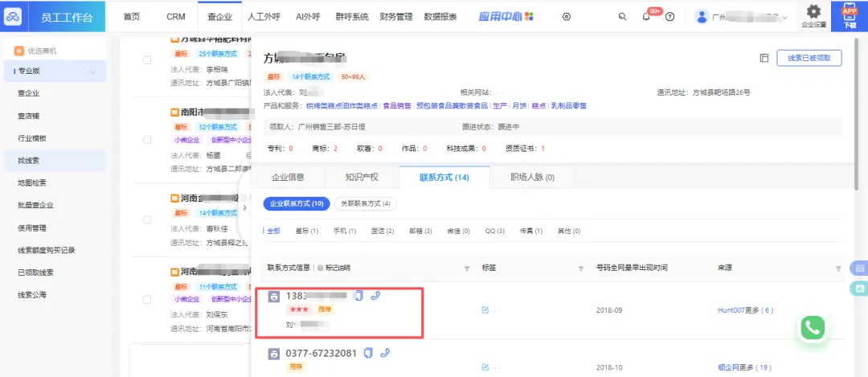Open 财务管理 in the top navigation

[395, 17]
